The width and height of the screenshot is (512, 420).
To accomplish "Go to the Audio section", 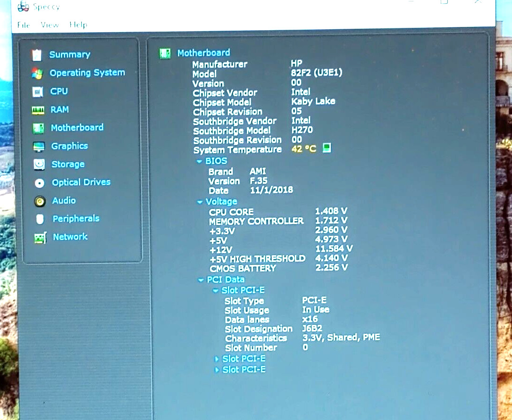I will click(x=64, y=200).
